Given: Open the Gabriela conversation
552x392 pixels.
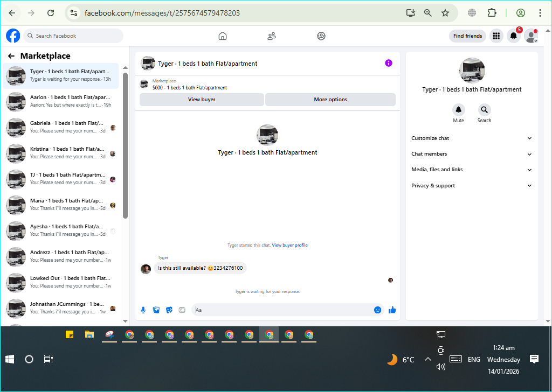Looking at the screenshot, I should (60, 127).
